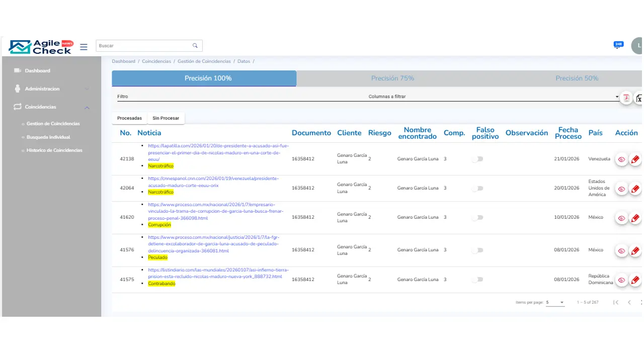Image resolution: width=644 pixels, height=362 pixels.
Task: Select the Sin Procesar tab
Action: tap(166, 118)
